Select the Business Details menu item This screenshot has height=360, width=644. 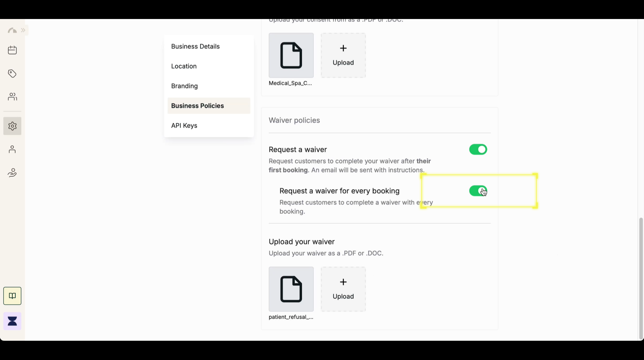pos(195,46)
